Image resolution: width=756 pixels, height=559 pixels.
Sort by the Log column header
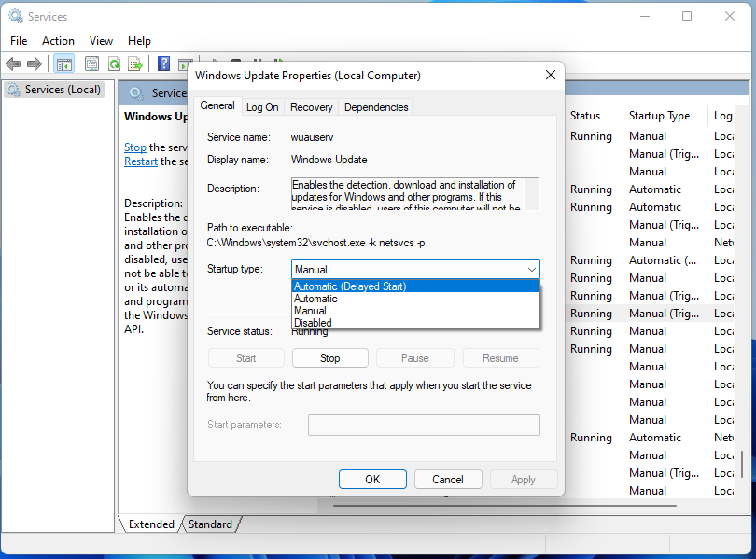[722, 116]
